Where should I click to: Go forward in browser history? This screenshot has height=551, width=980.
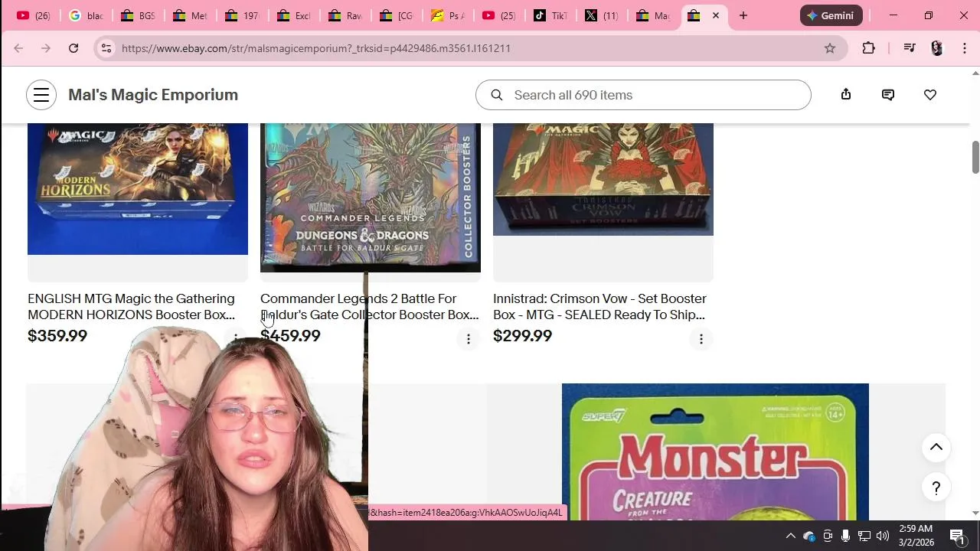click(x=46, y=48)
